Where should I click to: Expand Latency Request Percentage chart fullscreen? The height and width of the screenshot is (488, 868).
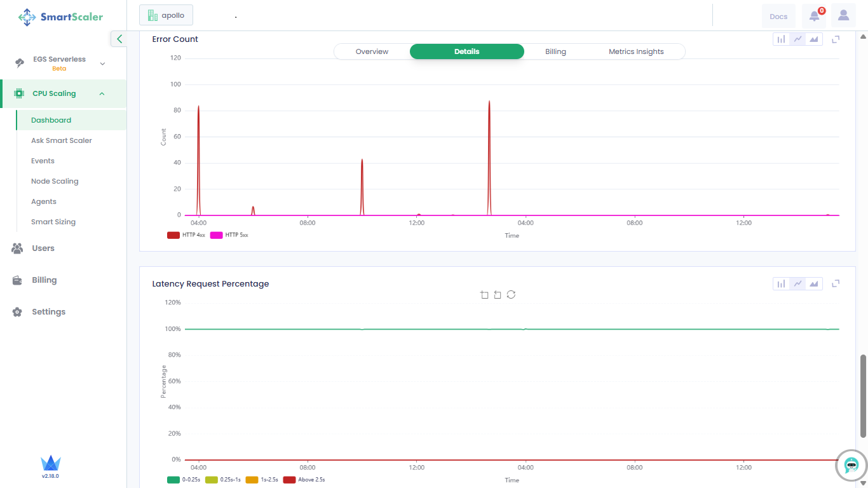pos(836,284)
